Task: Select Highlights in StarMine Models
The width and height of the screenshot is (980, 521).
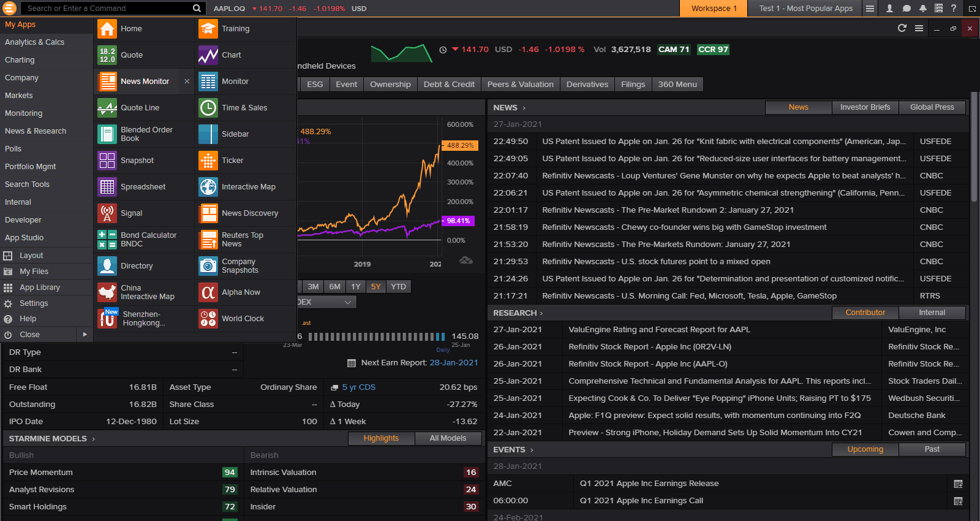Action: click(x=381, y=438)
